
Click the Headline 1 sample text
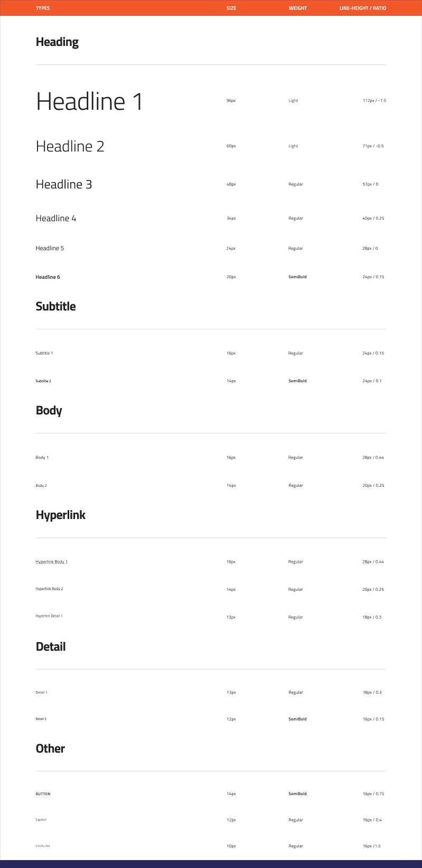89,101
